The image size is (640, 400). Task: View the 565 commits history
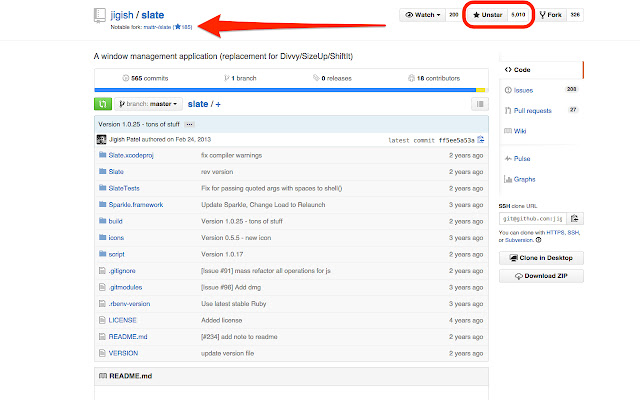(x=145, y=78)
